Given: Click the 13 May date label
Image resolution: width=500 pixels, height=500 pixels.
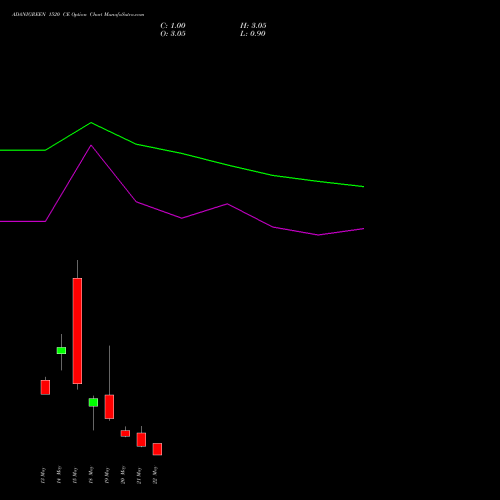Looking at the screenshot, I should [x=42, y=476].
